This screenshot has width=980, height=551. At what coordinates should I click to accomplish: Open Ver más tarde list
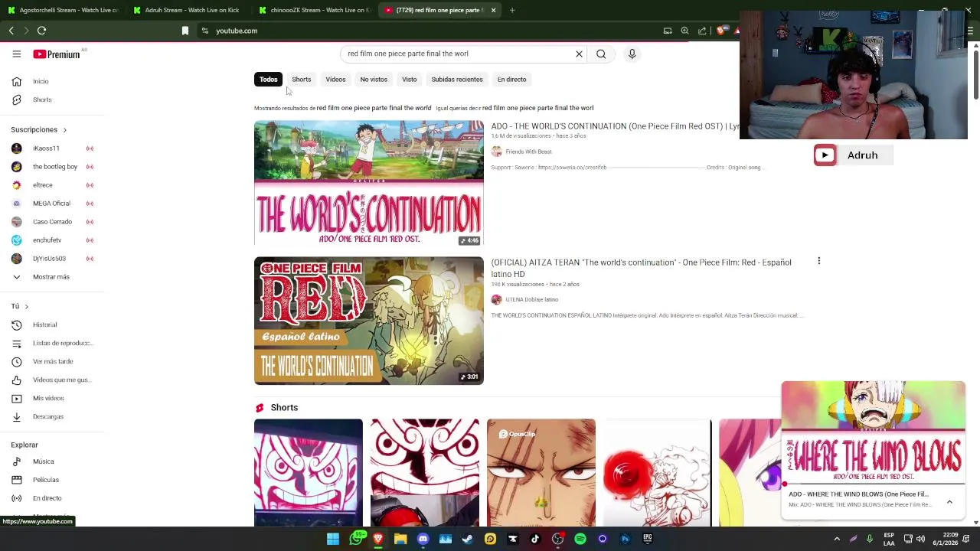(54, 361)
